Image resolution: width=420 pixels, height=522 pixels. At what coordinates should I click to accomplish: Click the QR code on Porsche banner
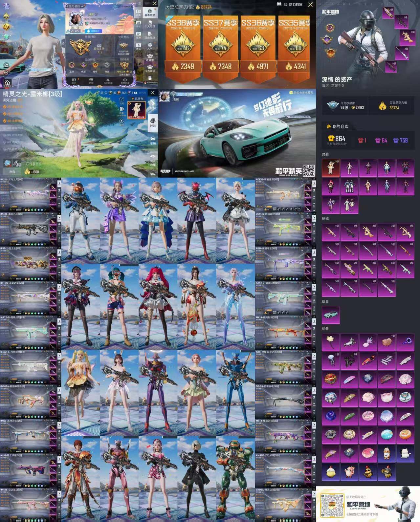point(308,170)
